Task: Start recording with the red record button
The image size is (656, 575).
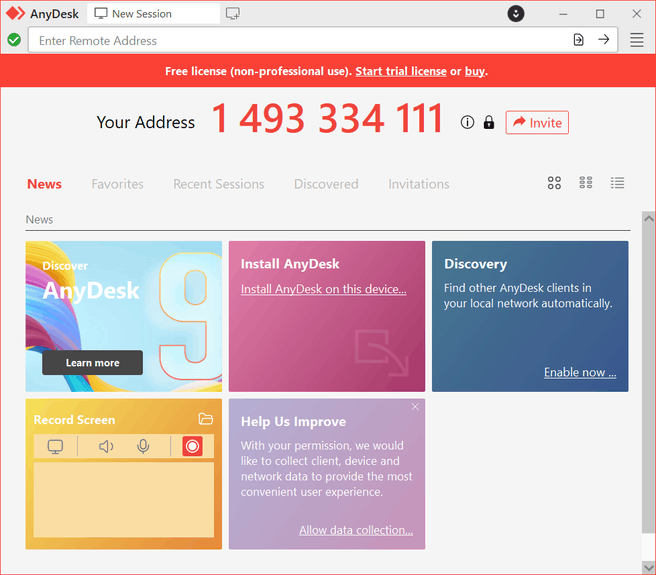Action: click(192, 446)
